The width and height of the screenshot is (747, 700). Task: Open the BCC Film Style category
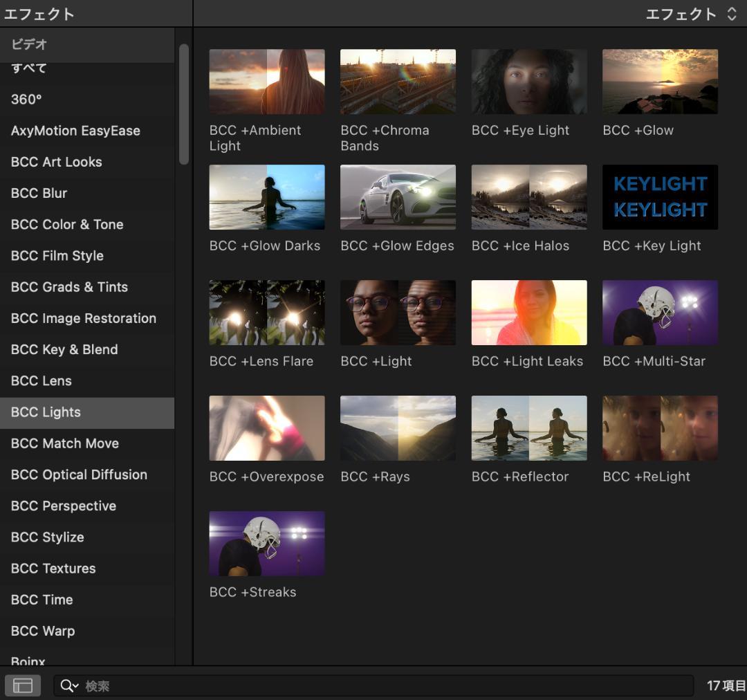tap(57, 255)
